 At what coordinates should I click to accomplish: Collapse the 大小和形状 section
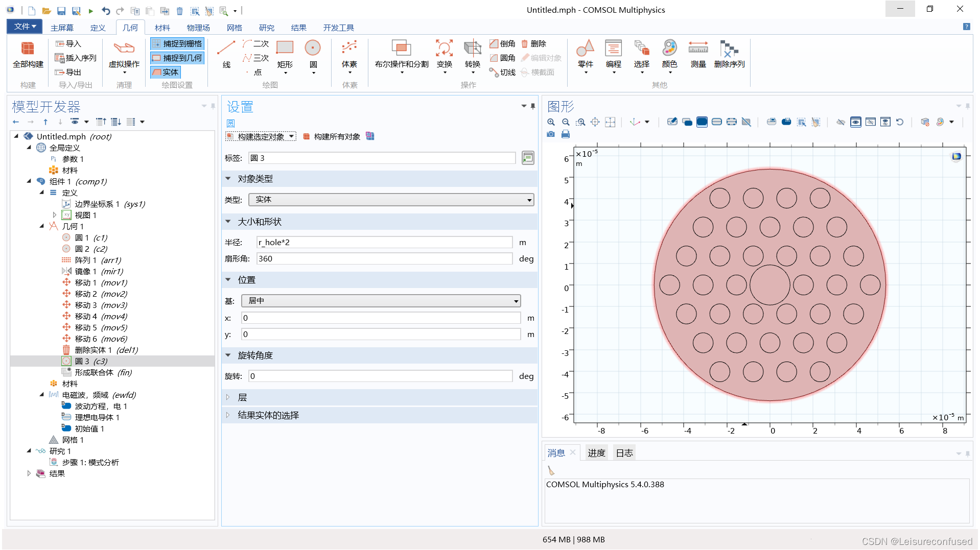(228, 222)
